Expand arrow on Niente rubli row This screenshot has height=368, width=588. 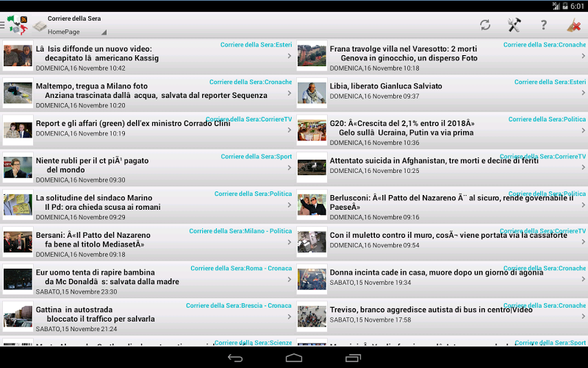click(x=289, y=168)
